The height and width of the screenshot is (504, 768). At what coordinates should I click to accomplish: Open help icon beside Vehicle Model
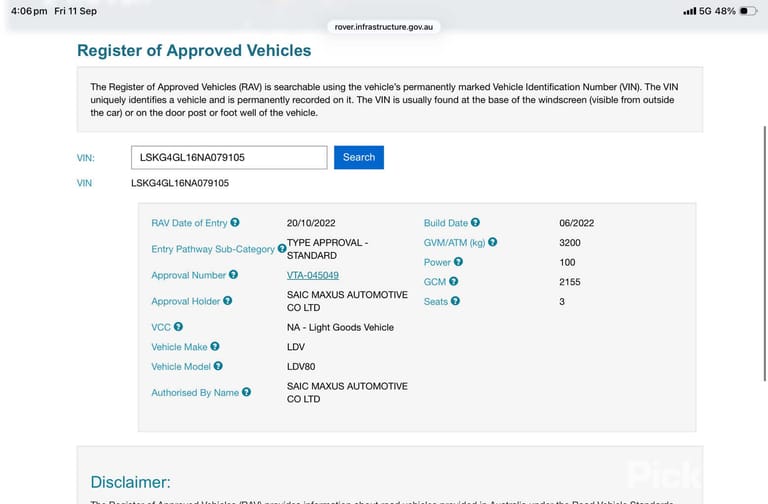tap(218, 366)
